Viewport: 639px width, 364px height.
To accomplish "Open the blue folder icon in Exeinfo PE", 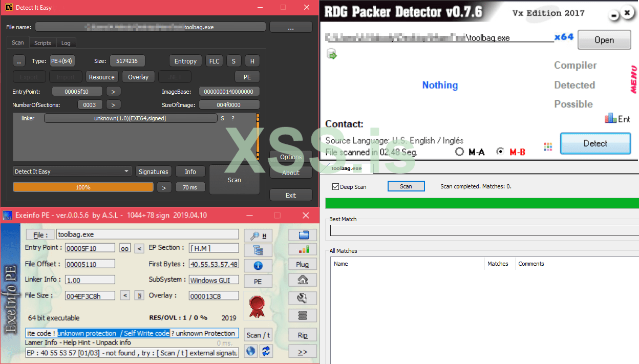I will [303, 235].
